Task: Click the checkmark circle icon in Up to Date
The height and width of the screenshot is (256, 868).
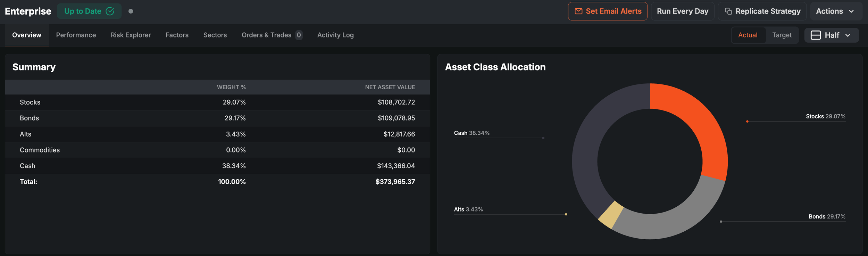Action: tap(110, 11)
